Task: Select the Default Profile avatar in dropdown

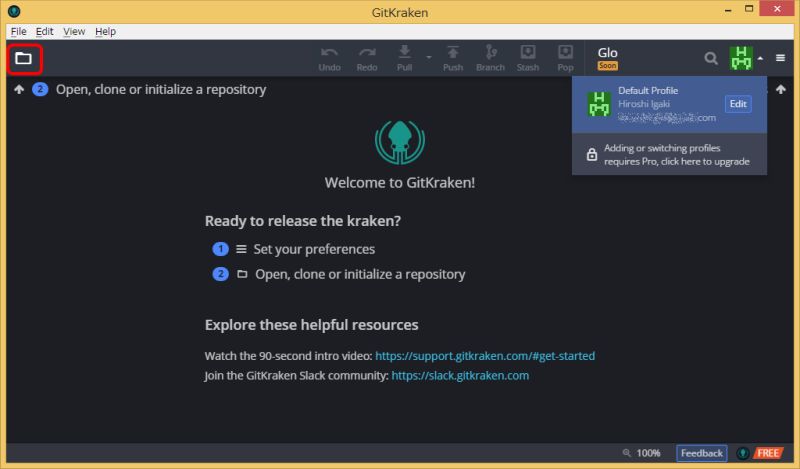Action: (x=599, y=104)
